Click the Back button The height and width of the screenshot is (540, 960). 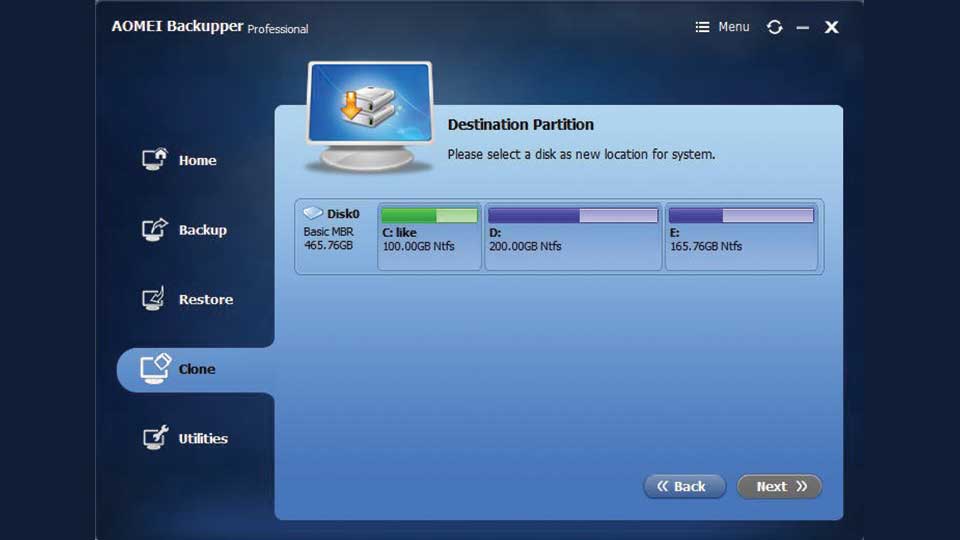click(684, 486)
